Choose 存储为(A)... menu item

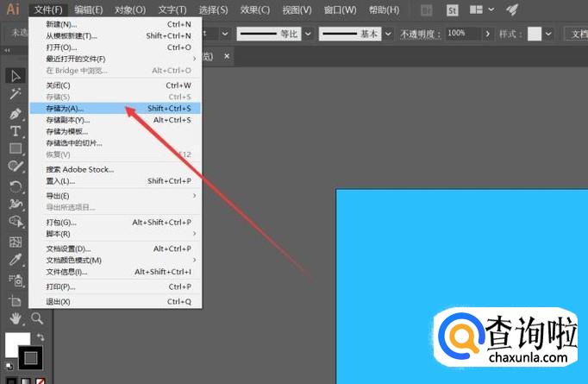point(116,109)
